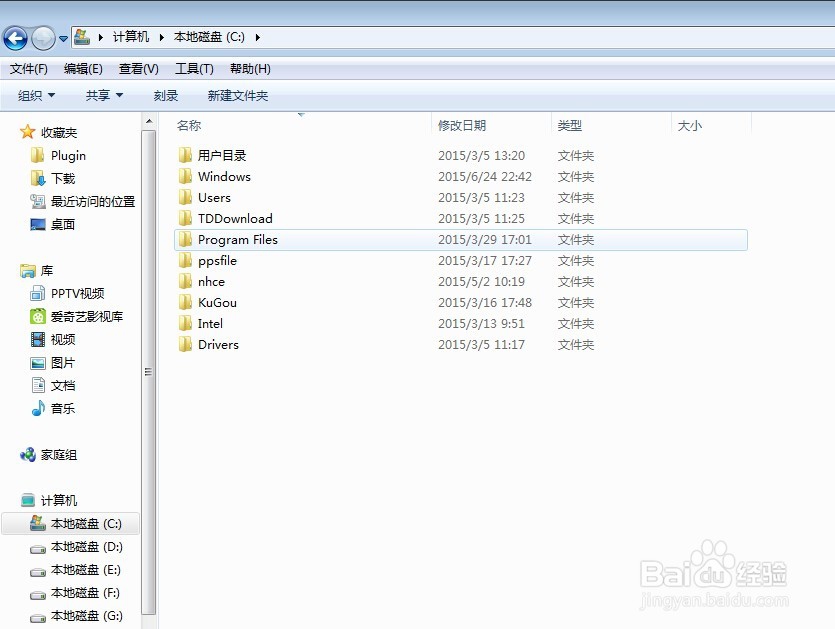The height and width of the screenshot is (629, 835).
Task: Click the 刻录 toolbar button
Action: point(165,95)
